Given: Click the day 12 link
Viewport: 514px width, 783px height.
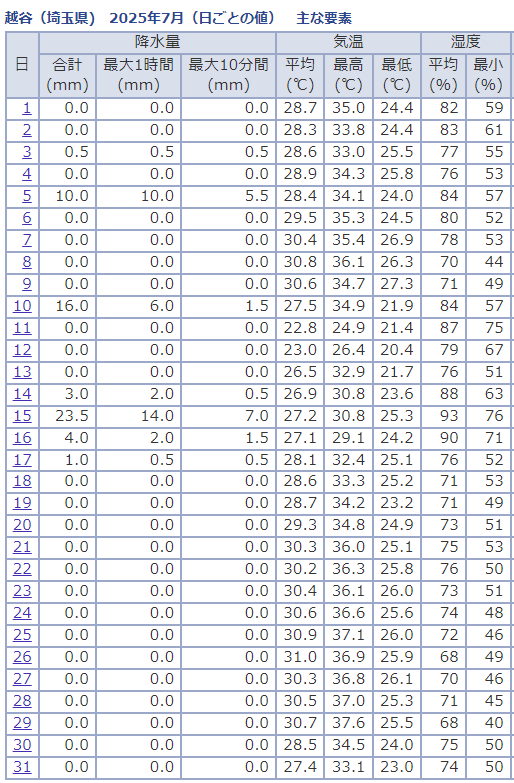Looking at the screenshot, I should coord(22,350).
